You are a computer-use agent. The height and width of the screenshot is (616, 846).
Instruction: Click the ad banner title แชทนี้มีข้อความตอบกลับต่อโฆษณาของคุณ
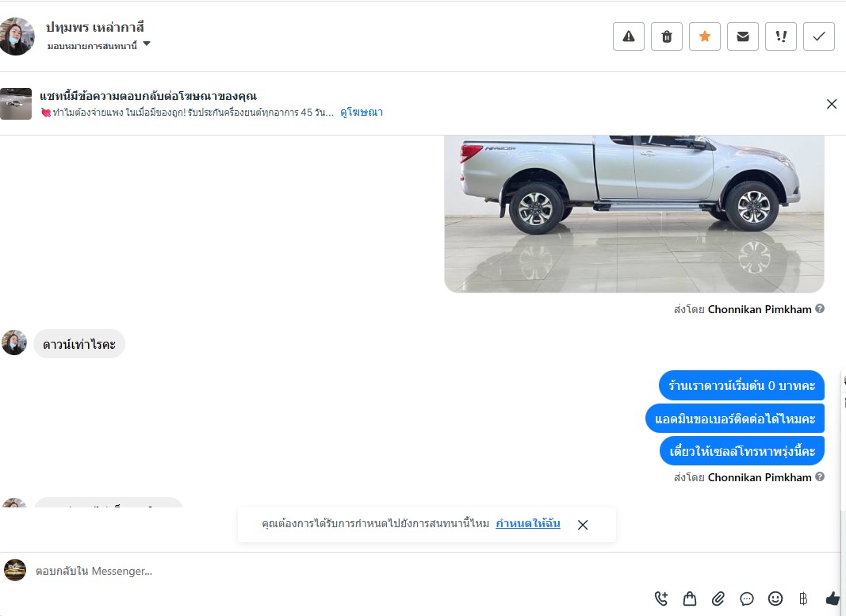click(148, 96)
